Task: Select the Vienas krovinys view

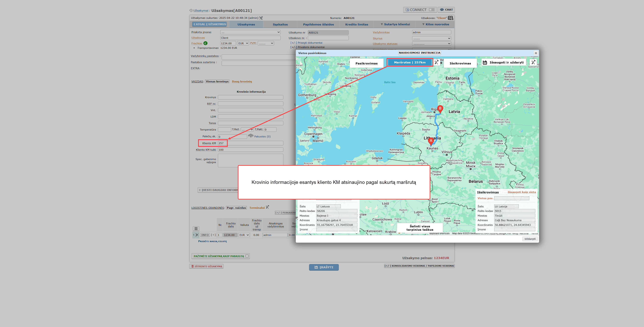Action: 217,82
